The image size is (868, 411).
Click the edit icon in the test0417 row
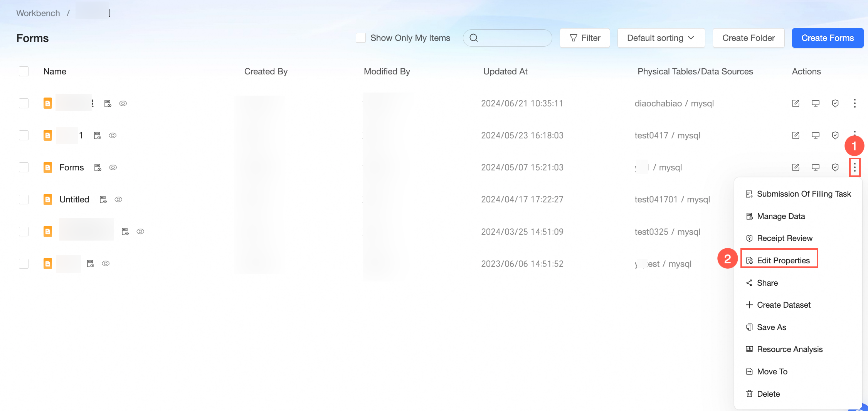796,135
